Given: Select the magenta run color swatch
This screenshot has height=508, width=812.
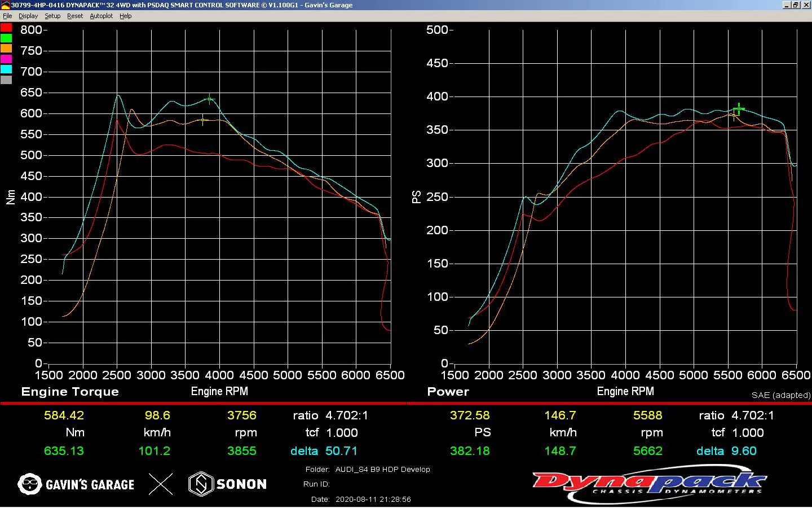Looking at the screenshot, I should [x=6, y=59].
